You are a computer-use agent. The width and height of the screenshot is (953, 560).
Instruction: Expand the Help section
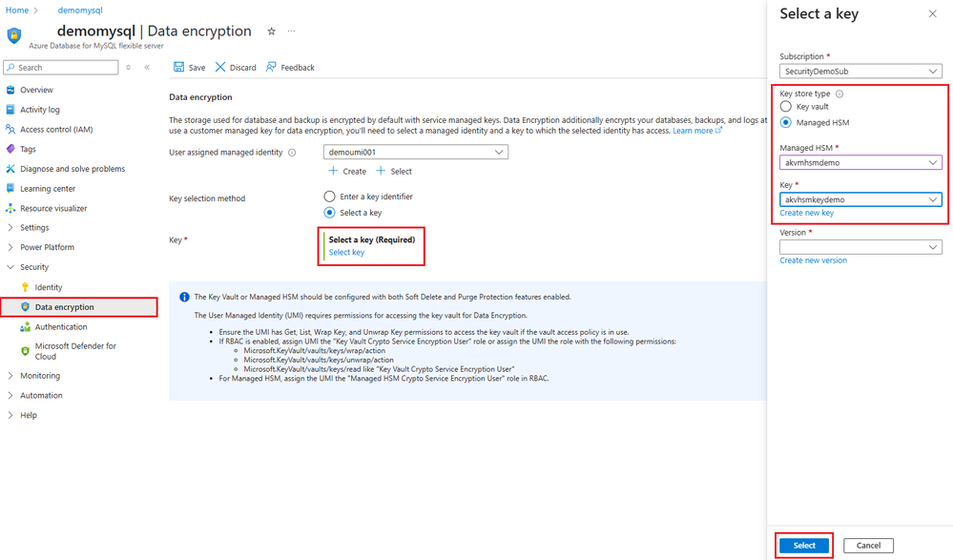[x=10, y=415]
